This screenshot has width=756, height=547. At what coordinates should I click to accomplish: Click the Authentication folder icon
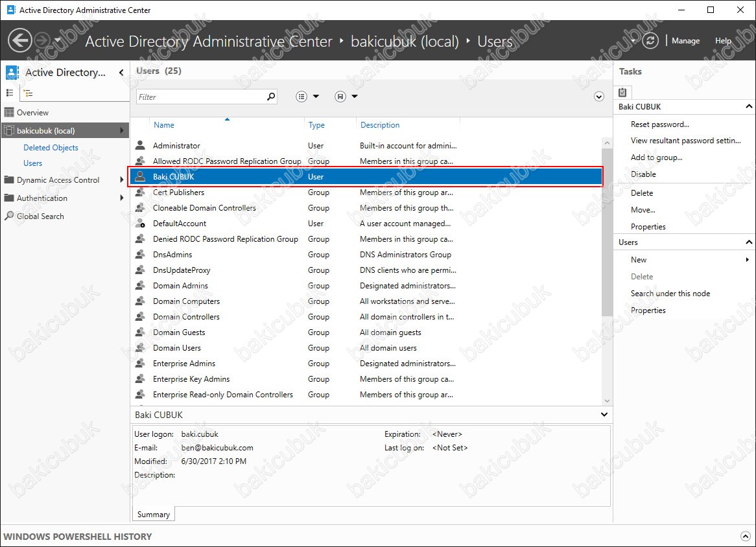click(8, 198)
